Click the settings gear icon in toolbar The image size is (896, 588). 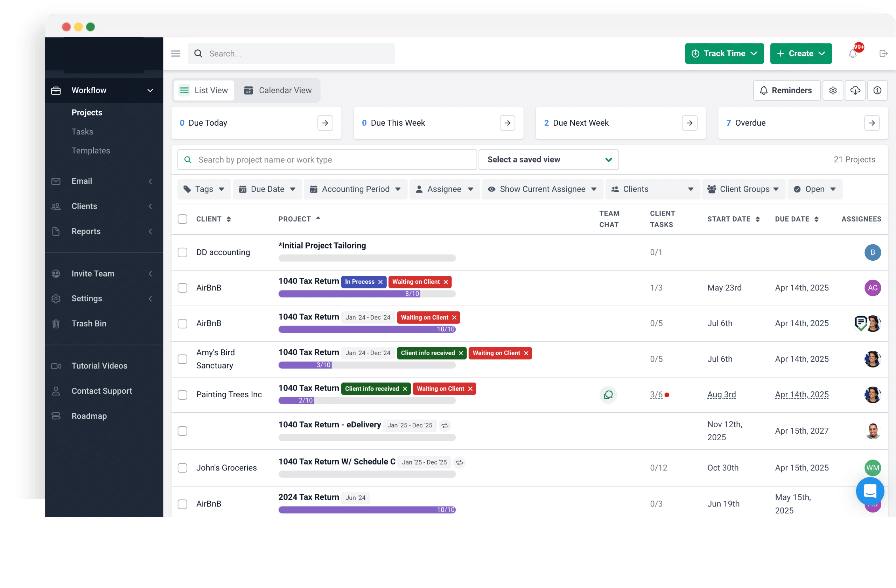click(x=833, y=91)
